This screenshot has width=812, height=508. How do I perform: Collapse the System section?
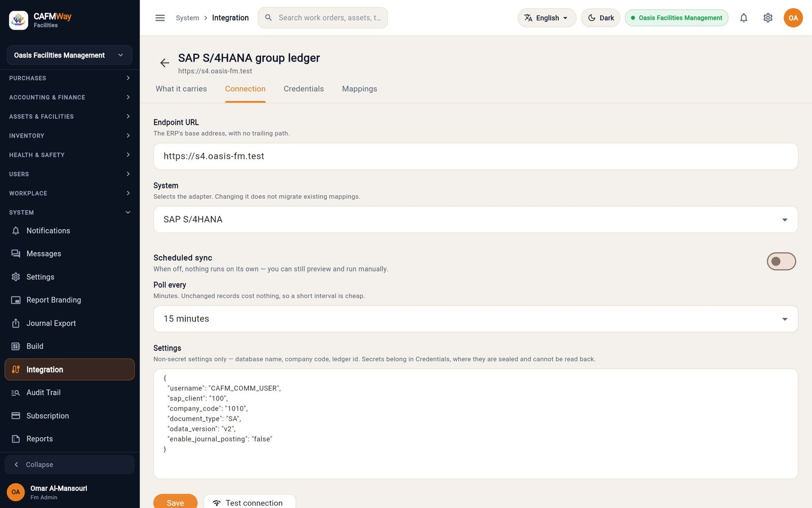pyautogui.click(x=70, y=212)
